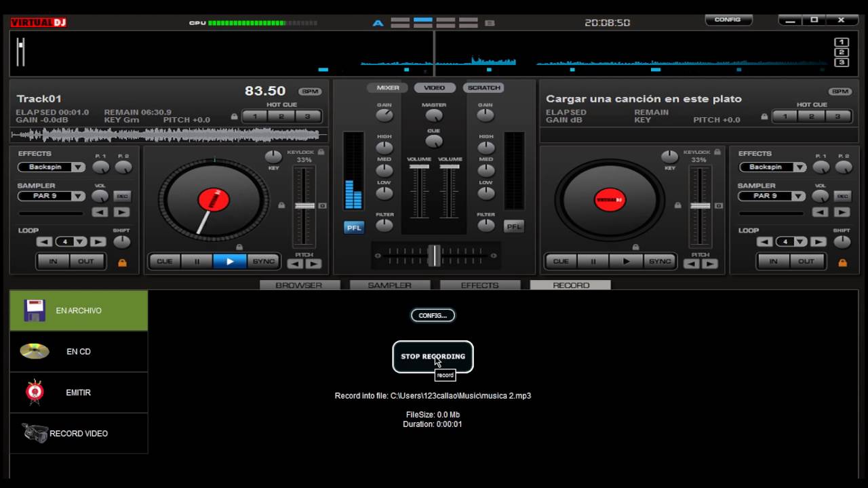Select waveform zoom level 3
868x488 pixels.
coord(841,62)
